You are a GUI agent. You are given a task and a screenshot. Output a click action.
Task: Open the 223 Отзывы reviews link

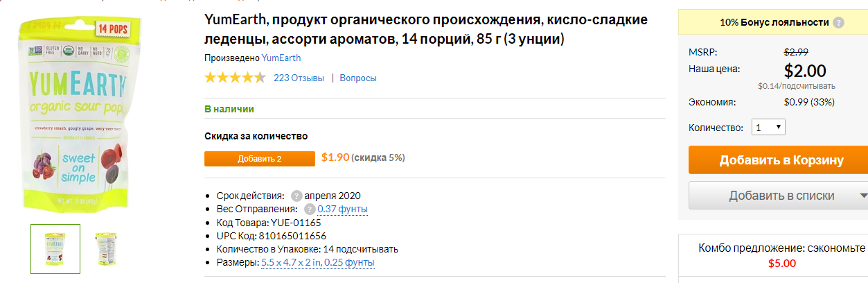point(299,78)
